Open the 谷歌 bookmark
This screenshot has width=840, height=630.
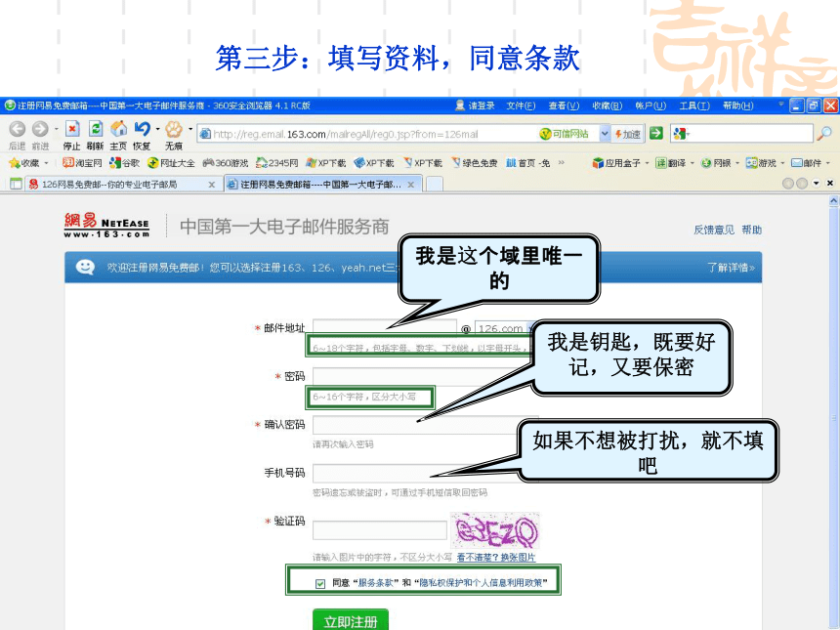(x=124, y=163)
